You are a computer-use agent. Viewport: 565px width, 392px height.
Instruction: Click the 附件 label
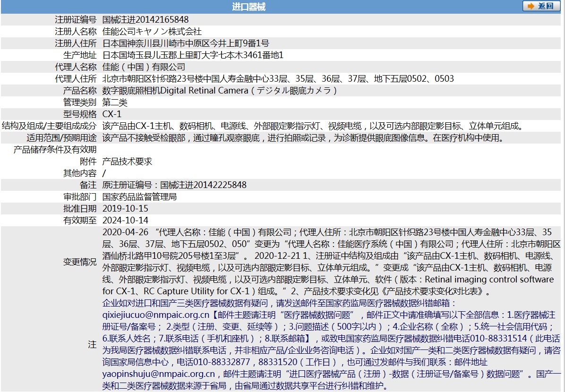pos(88,162)
